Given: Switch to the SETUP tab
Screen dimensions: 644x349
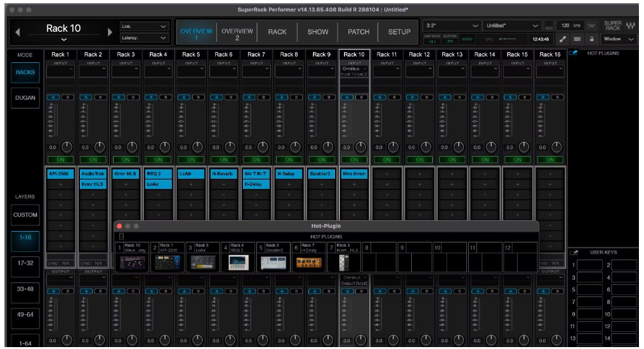Looking at the screenshot, I should (399, 32).
